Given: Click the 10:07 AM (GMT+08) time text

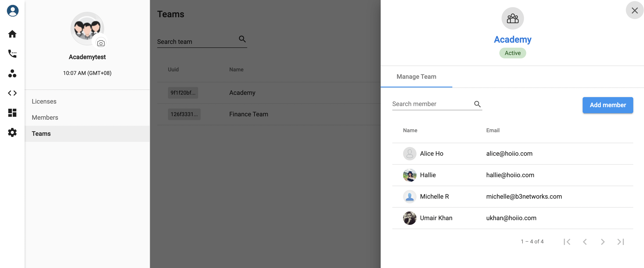Looking at the screenshot, I should coord(87,73).
